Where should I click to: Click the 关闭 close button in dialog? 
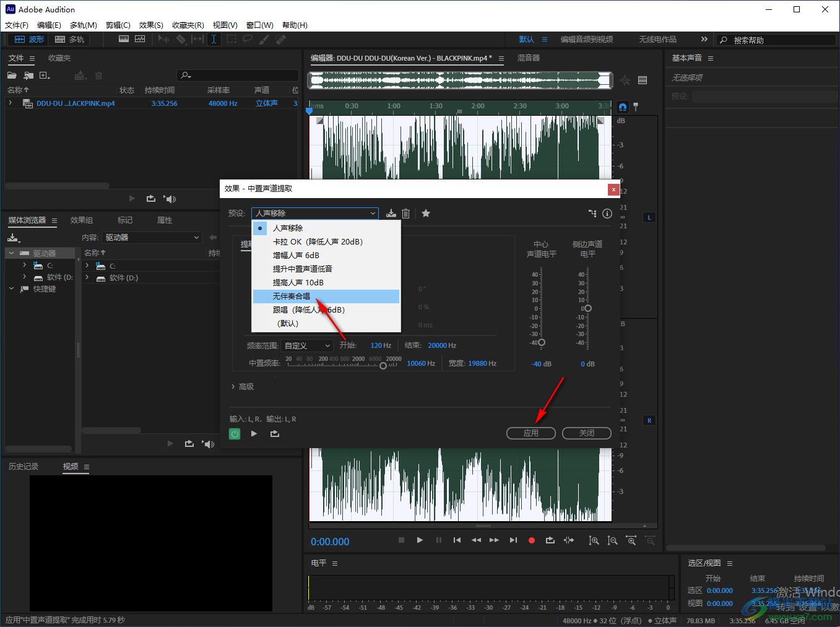(587, 433)
